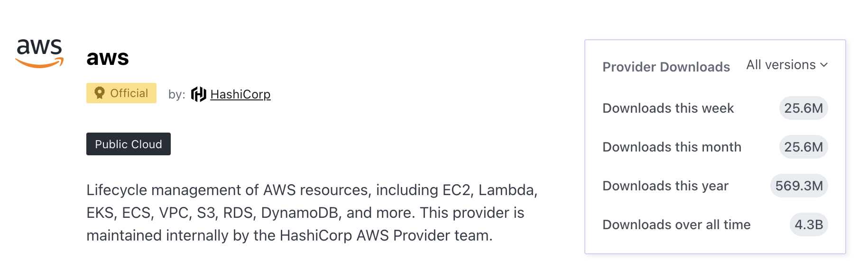Click the Downloads this year label
Image resolution: width=868 pixels, height=268 pixels.
point(665,186)
